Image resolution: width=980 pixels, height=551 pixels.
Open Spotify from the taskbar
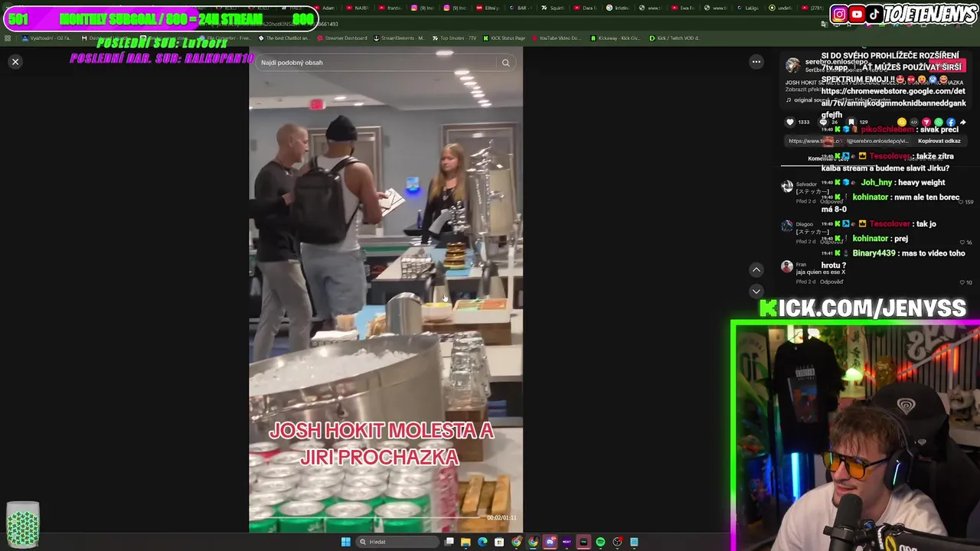pos(600,542)
